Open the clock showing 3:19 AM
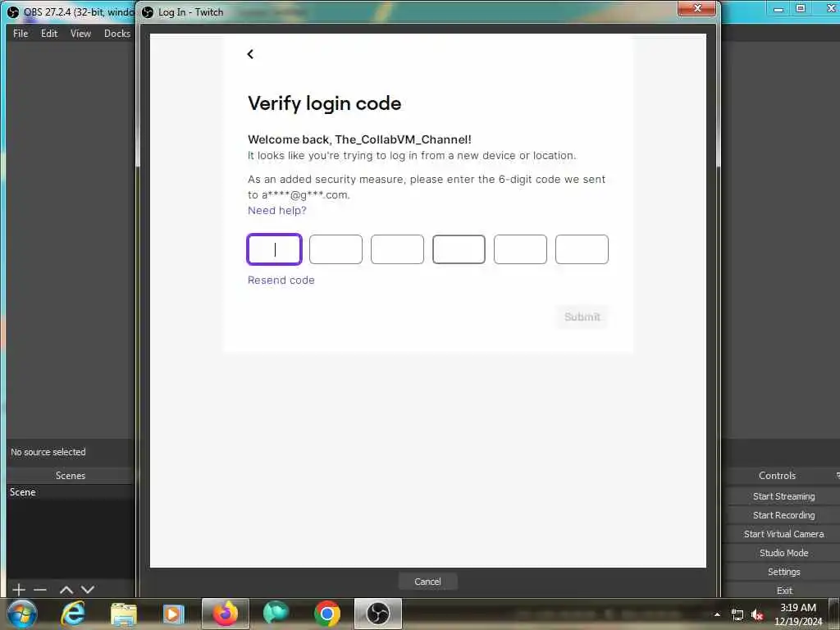Viewport: 840px width, 630px height. click(x=798, y=614)
